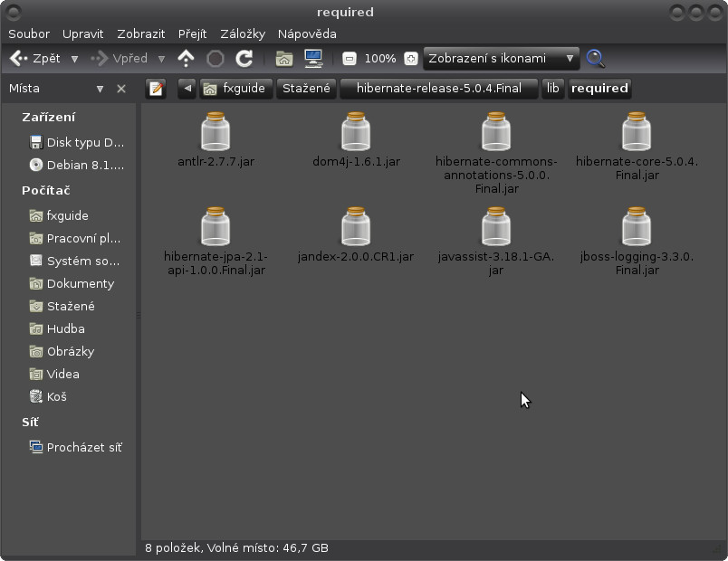
Task: Zoom out with the minus icon
Action: click(x=350, y=59)
